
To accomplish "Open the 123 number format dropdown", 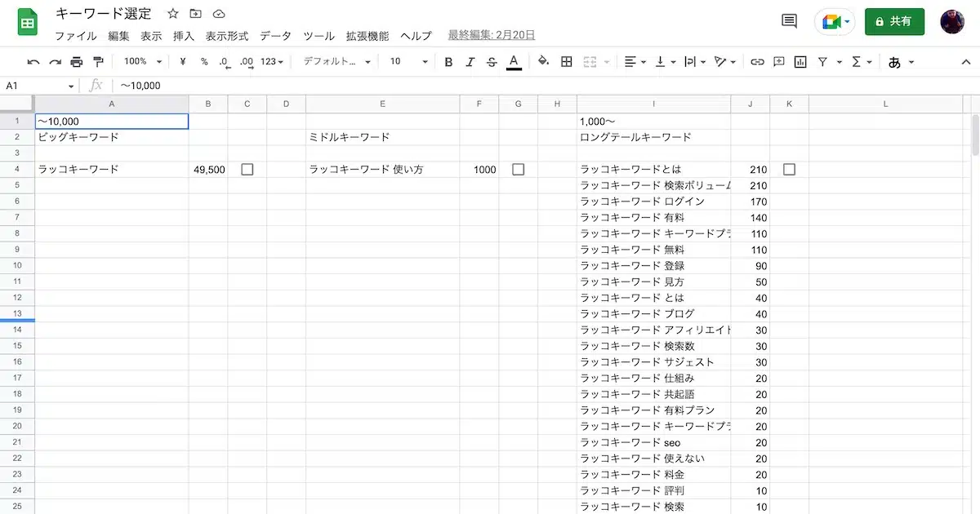I will [272, 62].
